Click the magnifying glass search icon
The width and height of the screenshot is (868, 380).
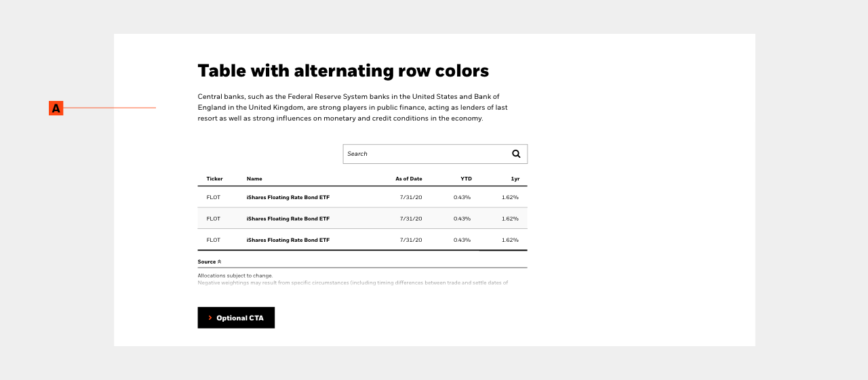click(x=516, y=154)
